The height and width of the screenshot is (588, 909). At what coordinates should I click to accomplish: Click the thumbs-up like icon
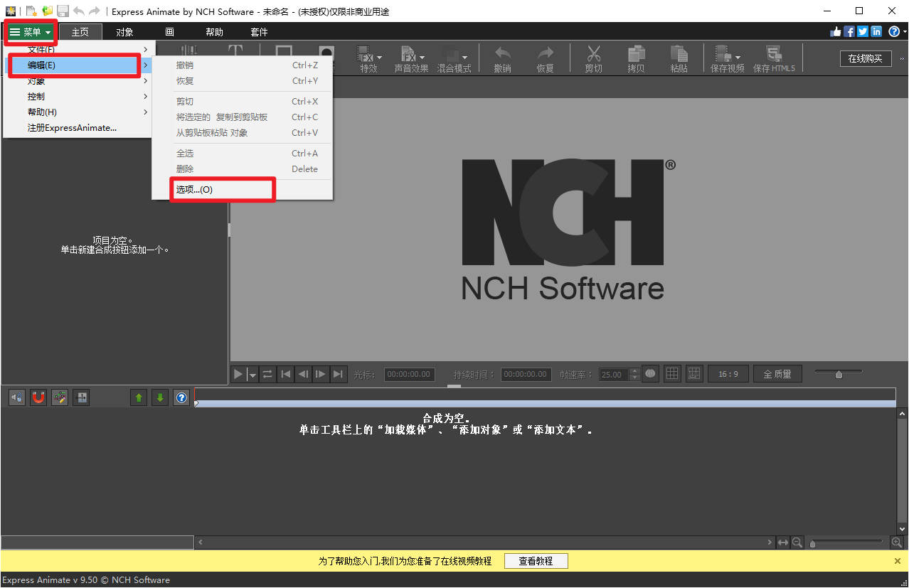(x=836, y=31)
